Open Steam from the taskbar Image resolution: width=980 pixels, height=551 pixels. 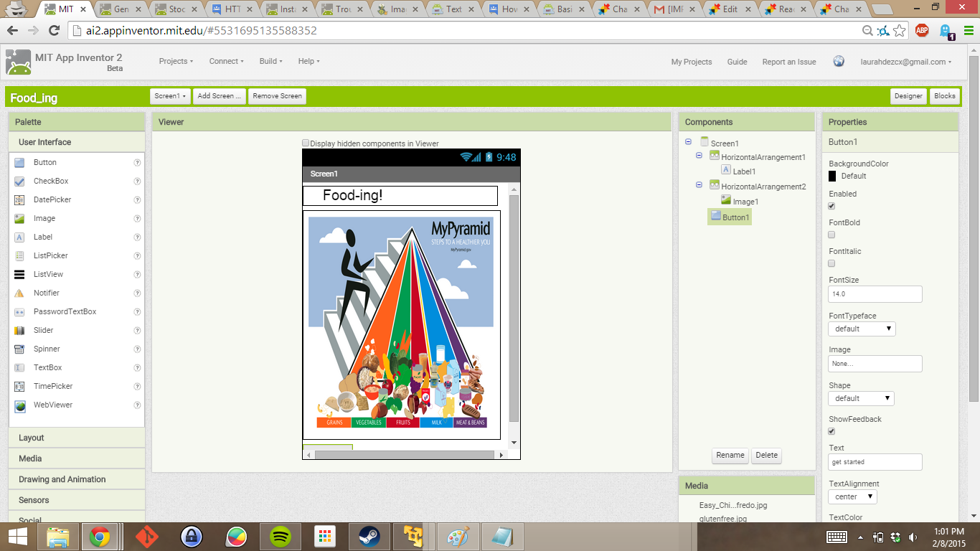[x=369, y=537]
